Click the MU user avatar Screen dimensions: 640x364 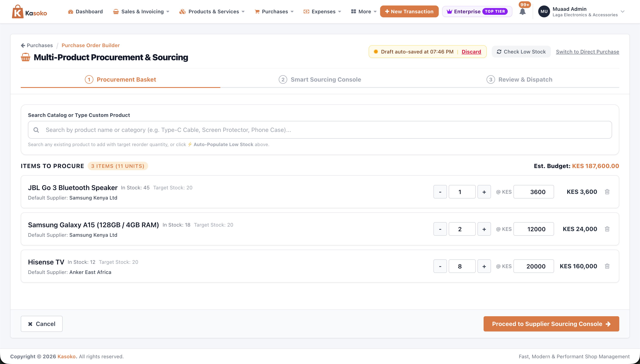pos(544,11)
